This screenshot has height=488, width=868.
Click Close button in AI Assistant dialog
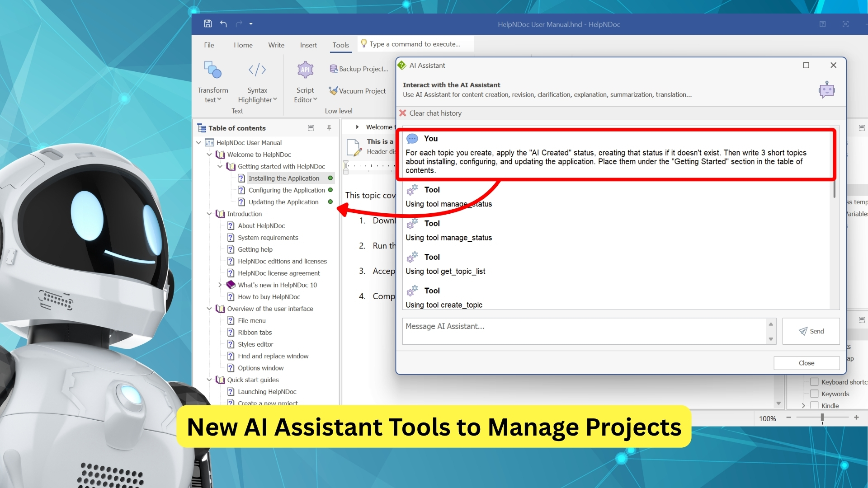(807, 363)
